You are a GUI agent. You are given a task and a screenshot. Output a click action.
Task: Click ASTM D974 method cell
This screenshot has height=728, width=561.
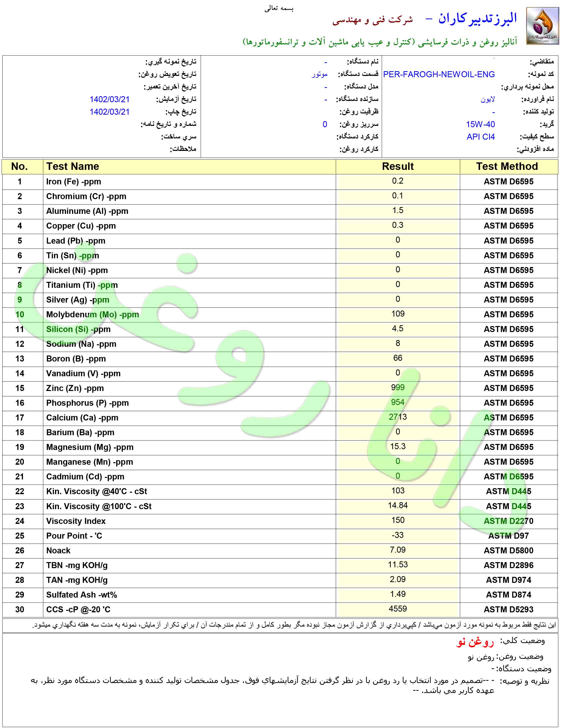[x=508, y=580]
